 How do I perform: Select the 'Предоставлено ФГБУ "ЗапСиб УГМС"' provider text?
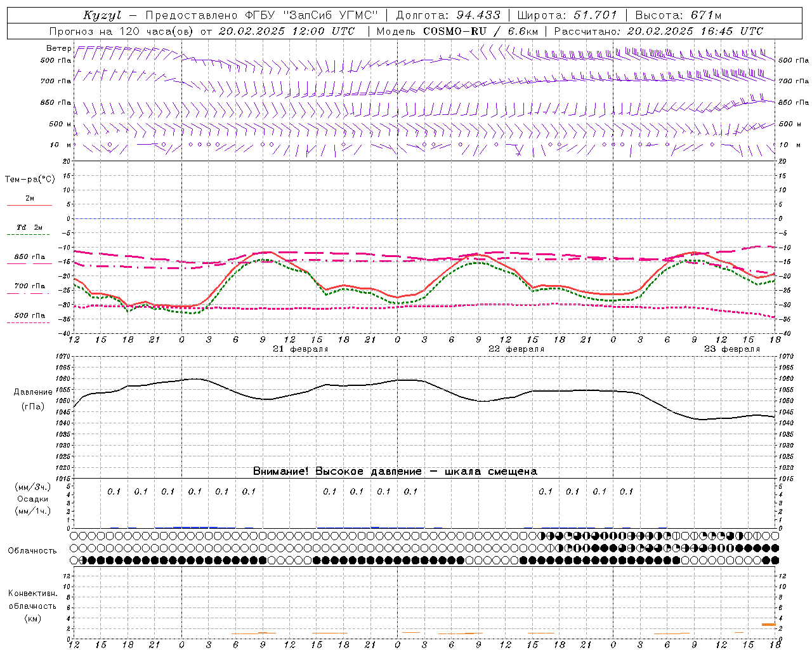pyautogui.click(x=261, y=15)
